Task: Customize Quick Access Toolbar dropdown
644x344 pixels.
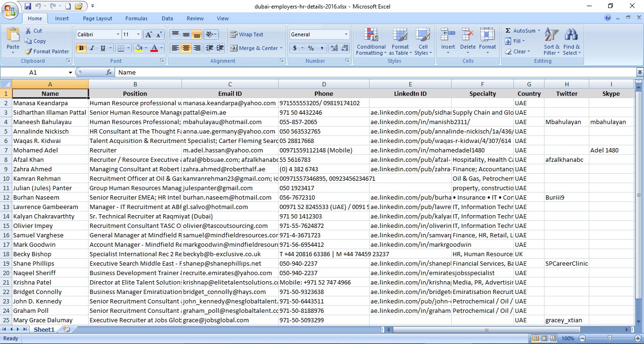Action: click(x=92, y=6)
